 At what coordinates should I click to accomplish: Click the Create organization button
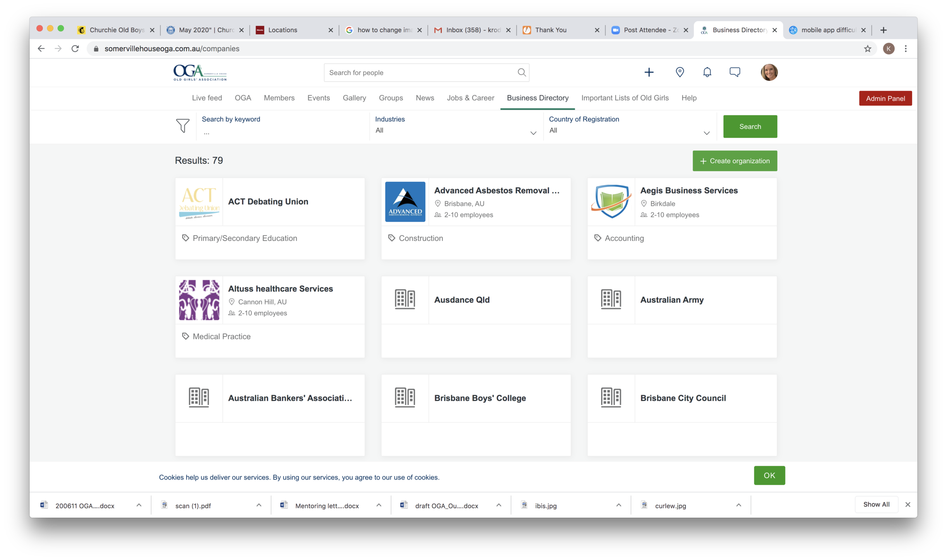[734, 161]
